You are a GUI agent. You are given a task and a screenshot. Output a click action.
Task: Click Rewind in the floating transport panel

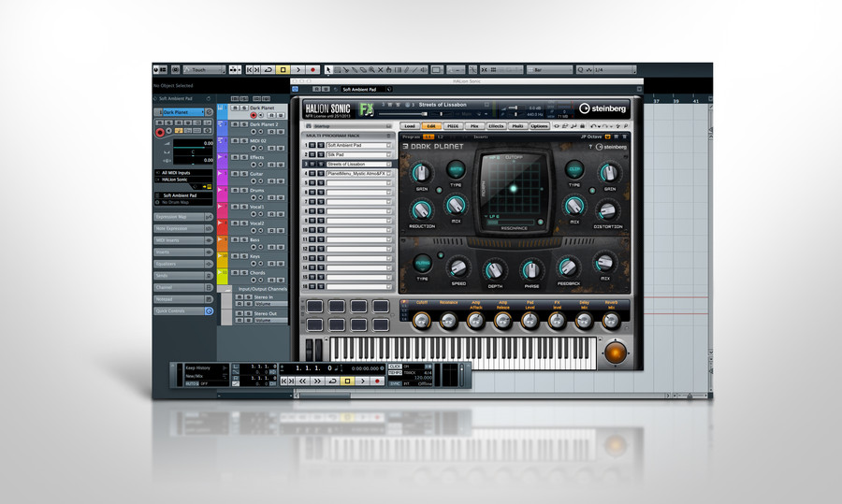point(302,382)
